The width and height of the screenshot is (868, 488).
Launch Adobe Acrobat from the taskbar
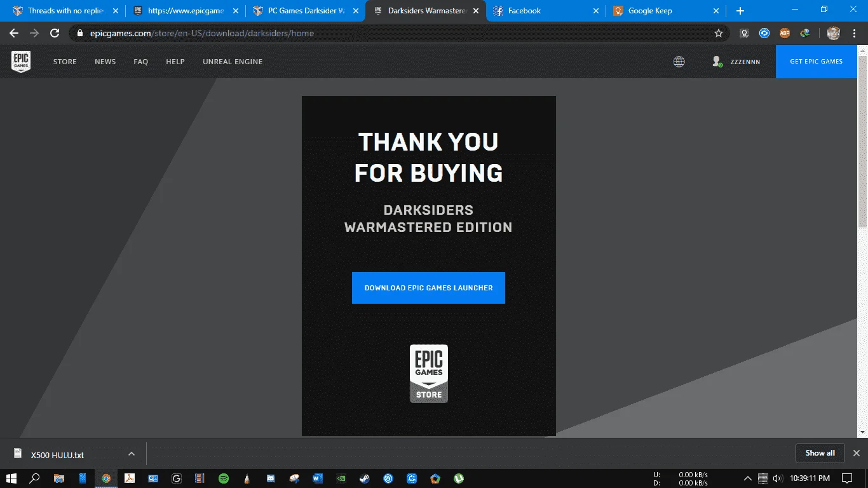129,478
